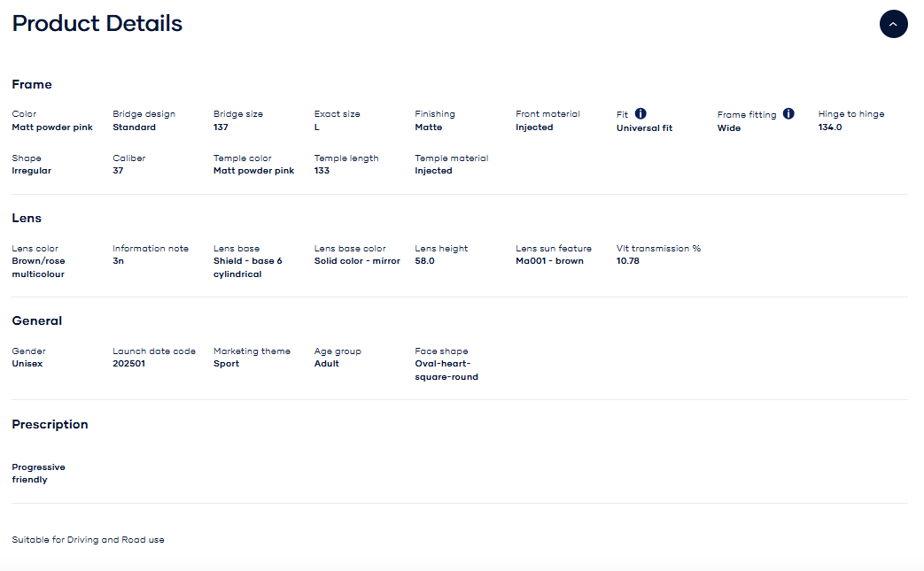Viewport: 924px width, 571px height.
Task: Click the Frame section heading
Action: 32,85
